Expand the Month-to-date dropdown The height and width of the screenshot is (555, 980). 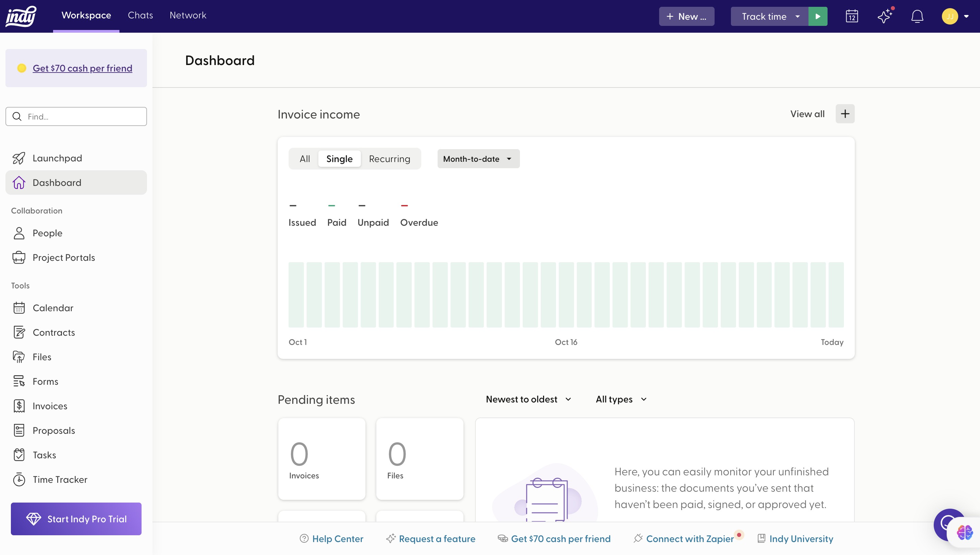point(478,159)
